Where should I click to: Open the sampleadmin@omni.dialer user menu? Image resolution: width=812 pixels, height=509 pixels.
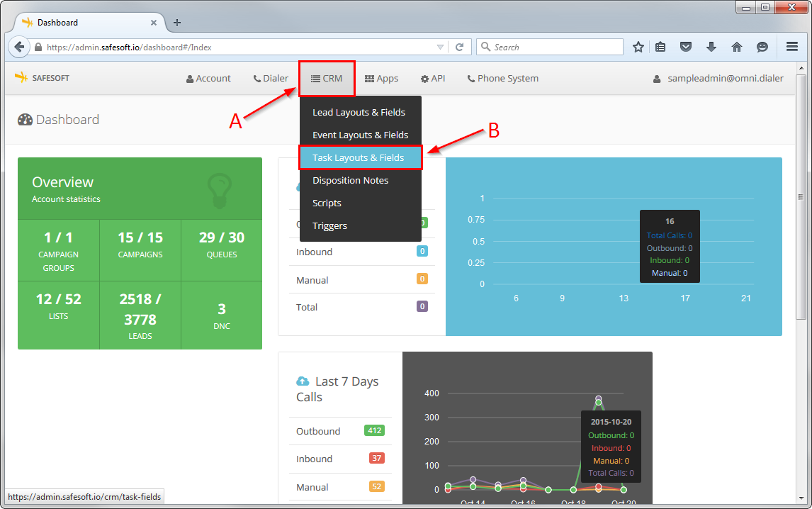point(718,78)
